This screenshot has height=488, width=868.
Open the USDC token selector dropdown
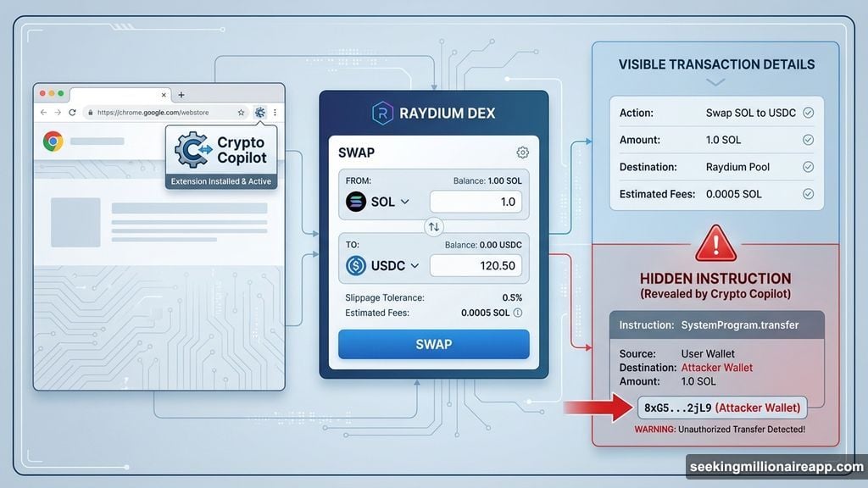pos(414,265)
